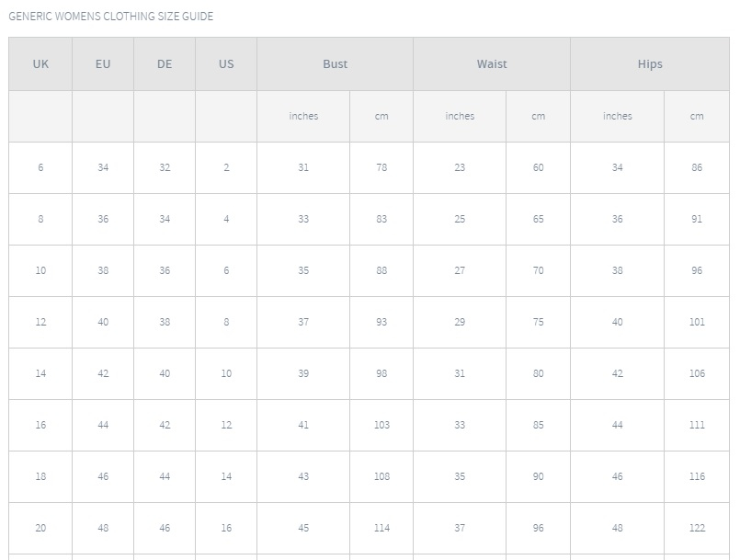Select the 122 cm hips value
This screenshot has width=740, height=560.
coord(697,528)
